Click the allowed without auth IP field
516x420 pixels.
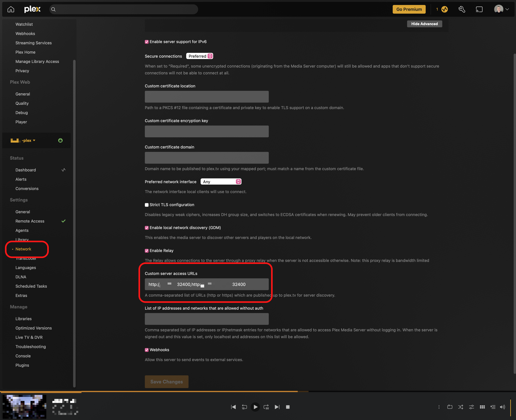tap(207, 319)
